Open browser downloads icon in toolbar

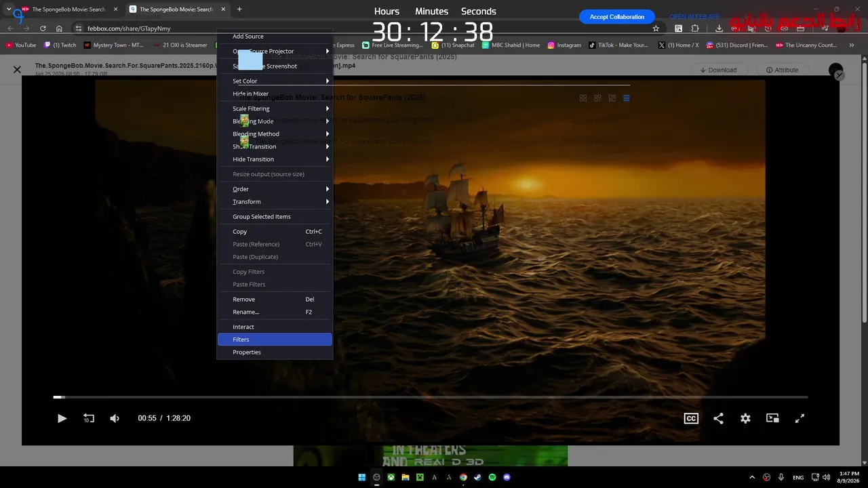(x=719, y=28)
